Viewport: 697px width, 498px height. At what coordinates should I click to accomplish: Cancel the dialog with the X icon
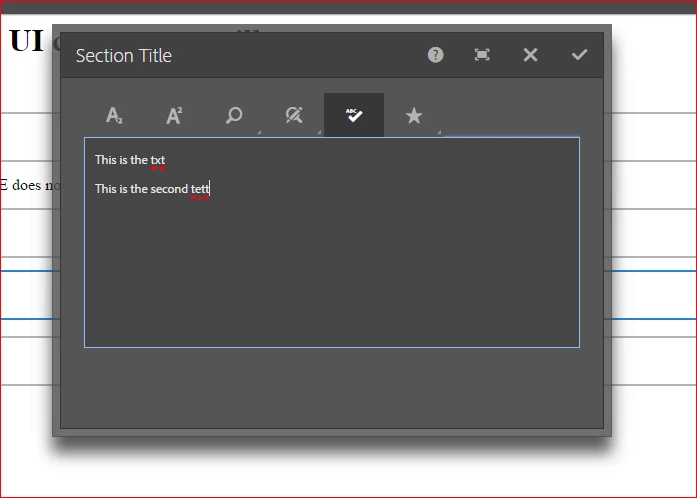point(530,55)
